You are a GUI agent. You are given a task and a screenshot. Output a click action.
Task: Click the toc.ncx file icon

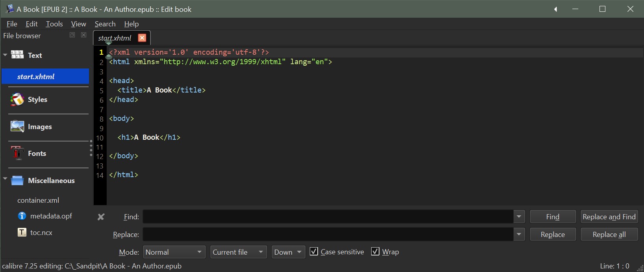coord(22,233)
